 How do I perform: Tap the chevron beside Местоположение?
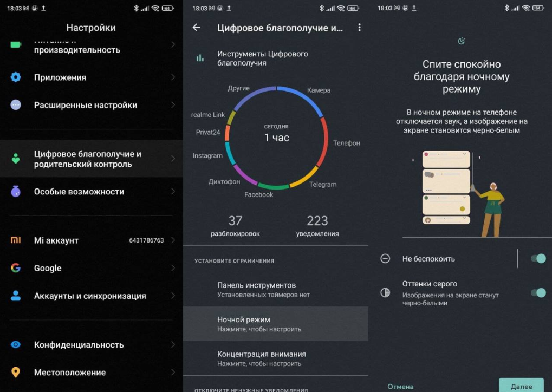[x=173, y=373]
